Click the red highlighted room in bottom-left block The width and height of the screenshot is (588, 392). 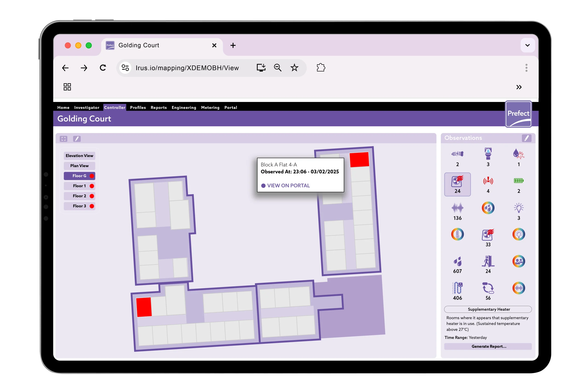(144, 307)
